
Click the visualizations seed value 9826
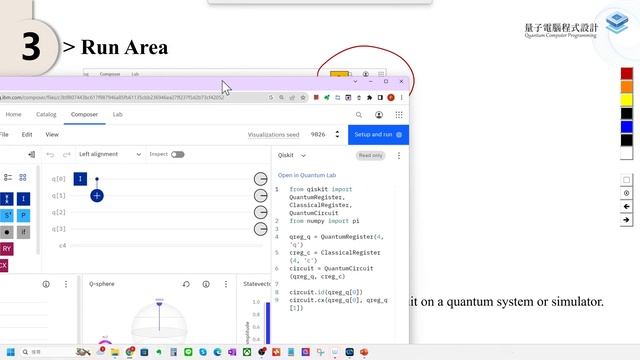[x=318, y=135]
